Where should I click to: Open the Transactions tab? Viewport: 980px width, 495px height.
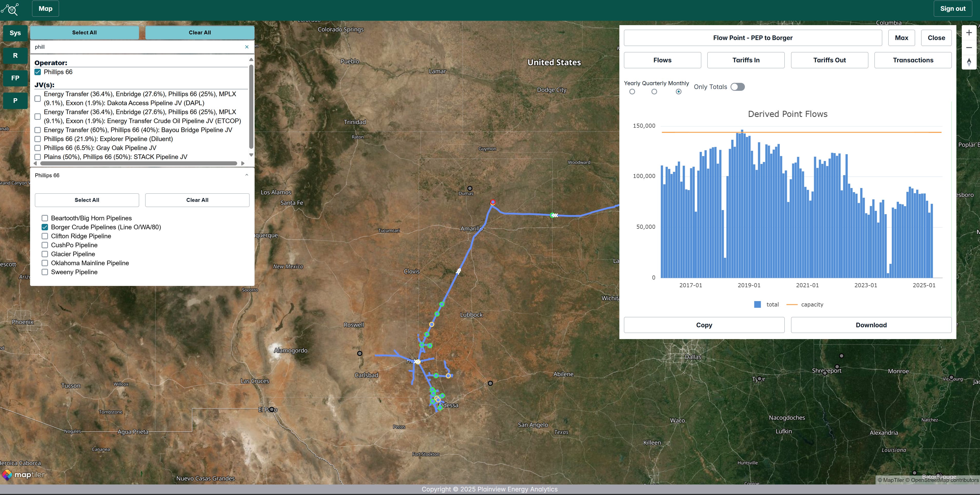click(913, 60)
